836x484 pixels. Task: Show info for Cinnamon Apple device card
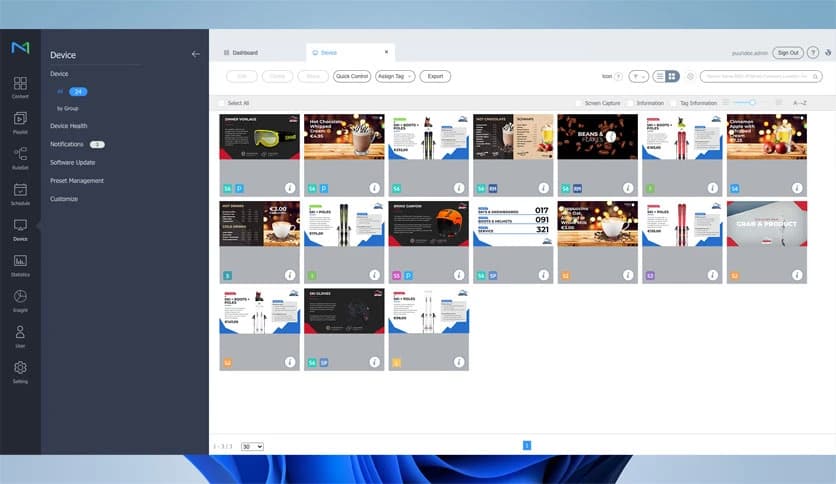click(797, 188)
